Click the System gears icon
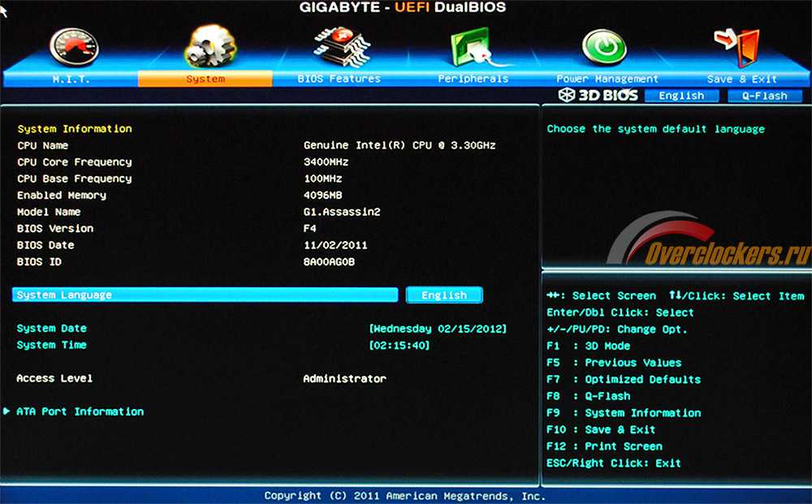 click(x=210, y=46)
